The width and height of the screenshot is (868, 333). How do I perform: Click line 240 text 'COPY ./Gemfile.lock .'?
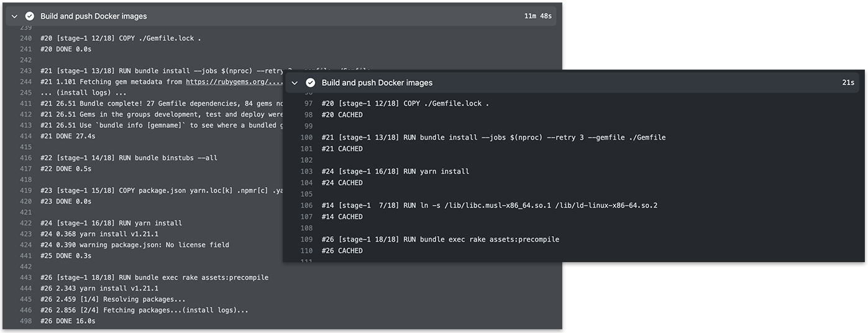(x=160, y=39)
